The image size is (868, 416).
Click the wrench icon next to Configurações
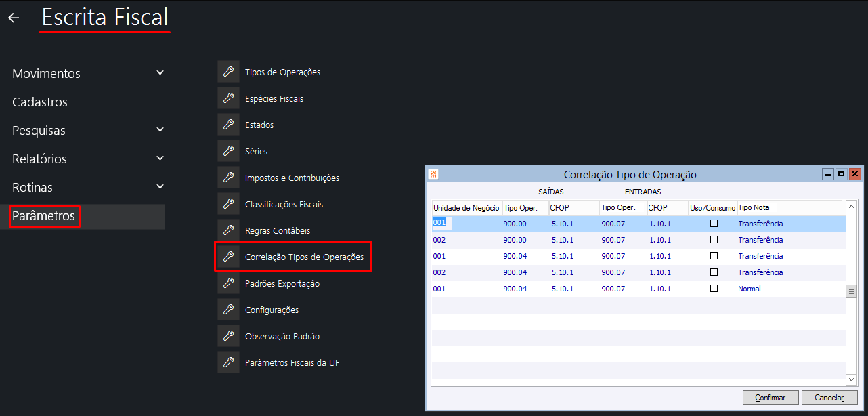click(x=229, y=310)
